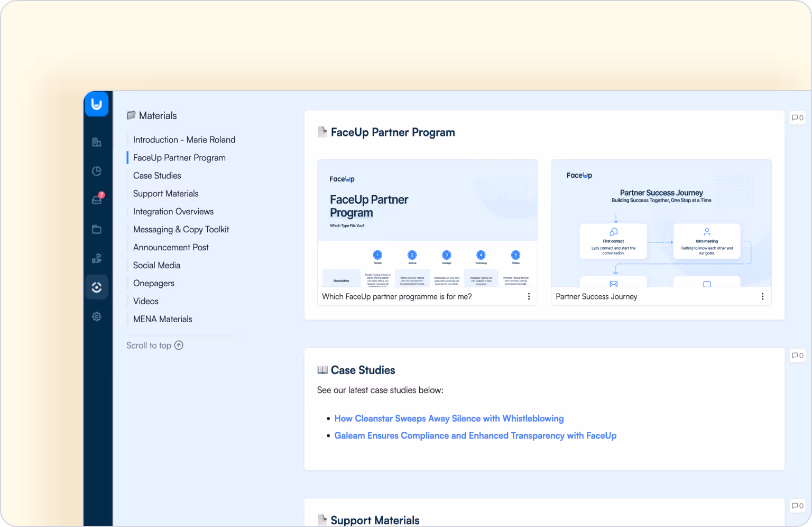
Task: Select Messaging & Copy Toolkit entry
Action: click(181, 230)
